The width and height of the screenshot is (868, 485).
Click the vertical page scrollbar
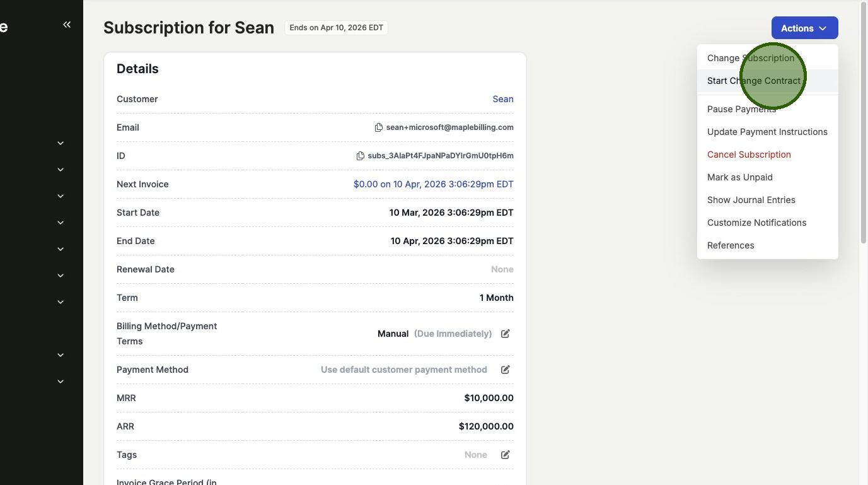click(x=863, y=126)
